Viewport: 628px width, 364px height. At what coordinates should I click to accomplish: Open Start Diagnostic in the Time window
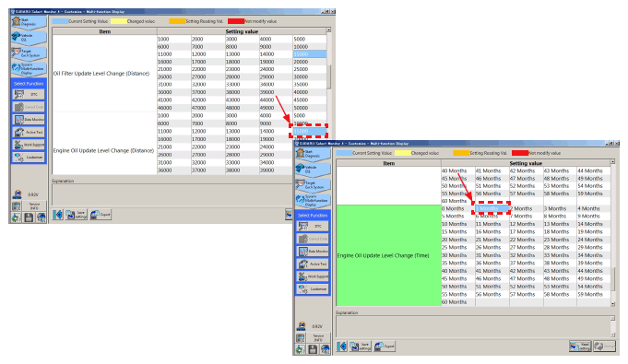click(x=313, y=154)
